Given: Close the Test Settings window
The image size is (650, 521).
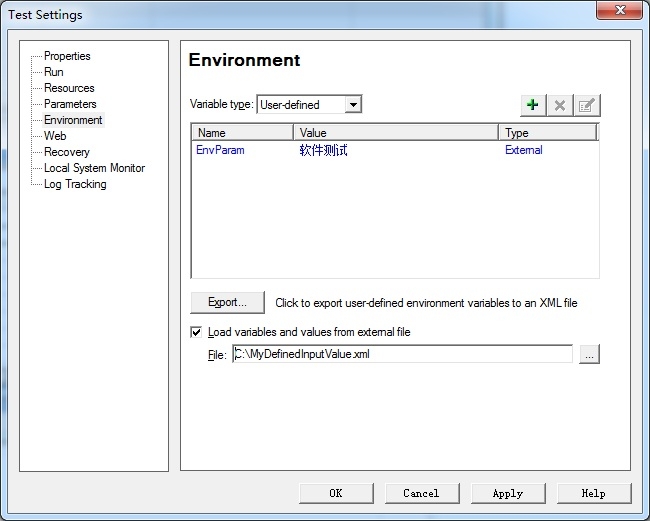Looking at the screenshot, I should (x=619, y=10).
